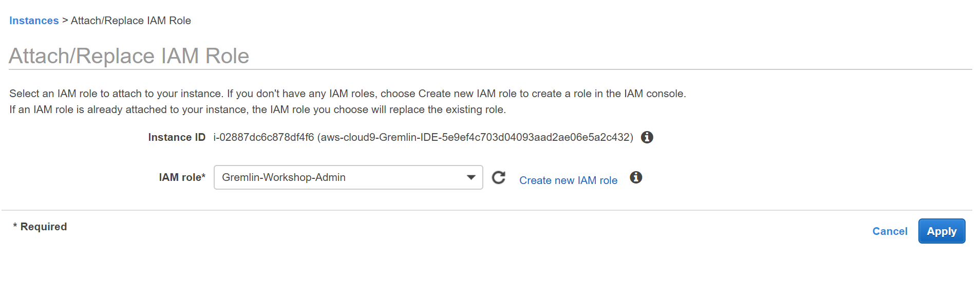Click the divider line above * Required

[x=487, y=210]
